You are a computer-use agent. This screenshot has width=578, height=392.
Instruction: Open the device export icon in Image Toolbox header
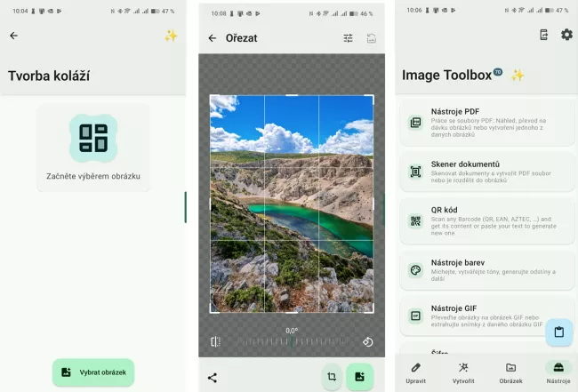point(543,35)
